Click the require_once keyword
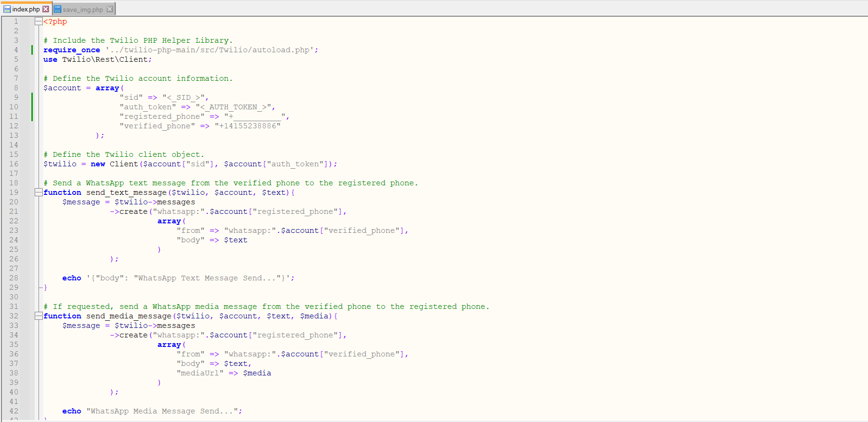The width and height of the screenshot is (868, 422). tap(72, 50)
